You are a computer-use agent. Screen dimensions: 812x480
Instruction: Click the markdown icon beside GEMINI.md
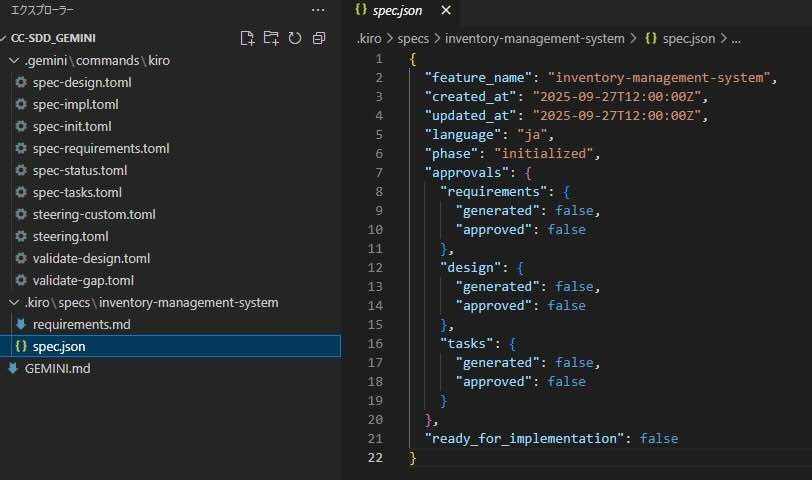click(x=13, y=368)
